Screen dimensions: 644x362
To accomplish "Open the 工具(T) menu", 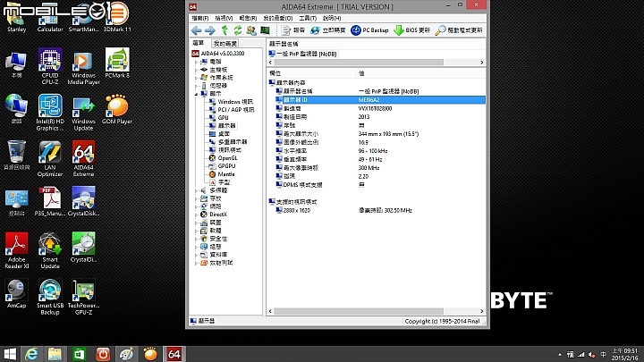I will (x=308, y=18).
